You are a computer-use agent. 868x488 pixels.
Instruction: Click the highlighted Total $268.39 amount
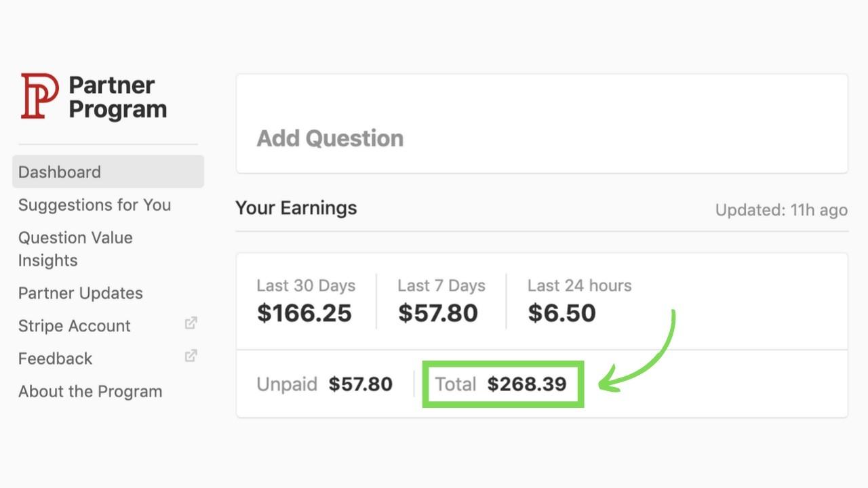pyautogui.click(x=526, y=384)
